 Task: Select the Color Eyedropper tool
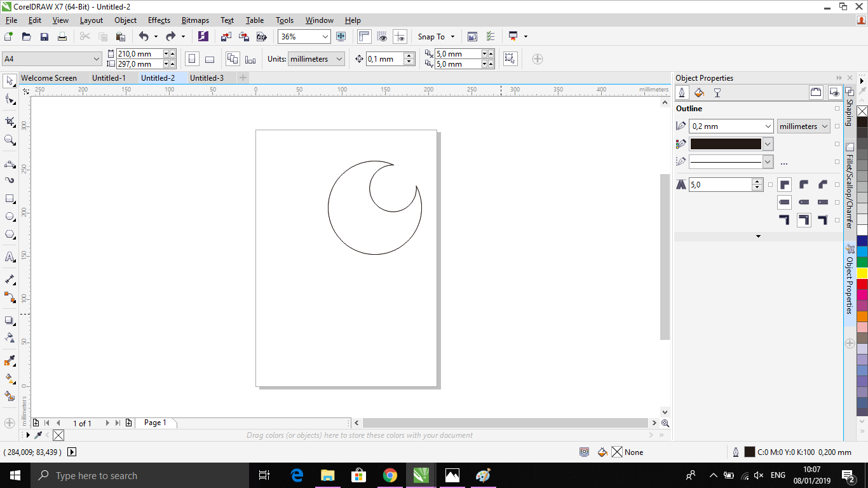coord(10,362)
